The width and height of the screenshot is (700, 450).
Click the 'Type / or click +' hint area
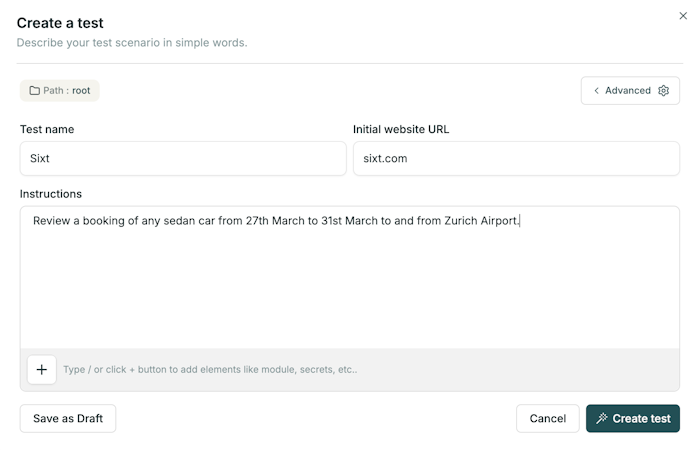(210, 370)
